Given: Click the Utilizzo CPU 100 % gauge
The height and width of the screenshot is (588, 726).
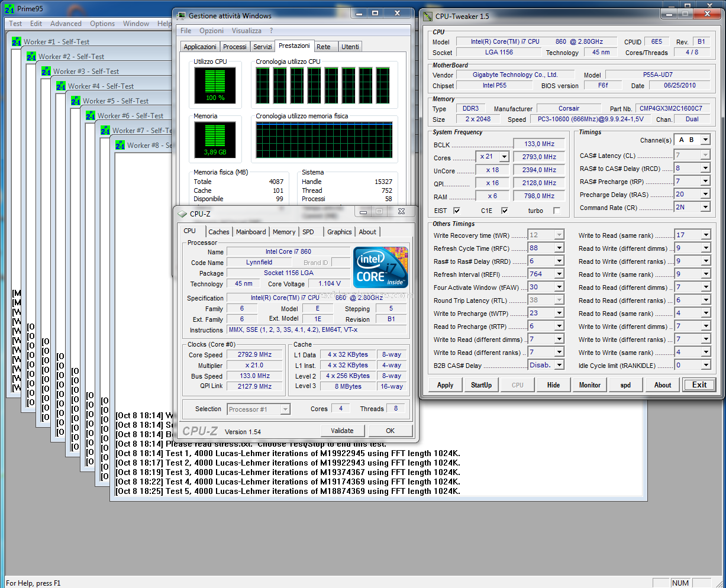Looking at the screenshot, I should [215, 86].
